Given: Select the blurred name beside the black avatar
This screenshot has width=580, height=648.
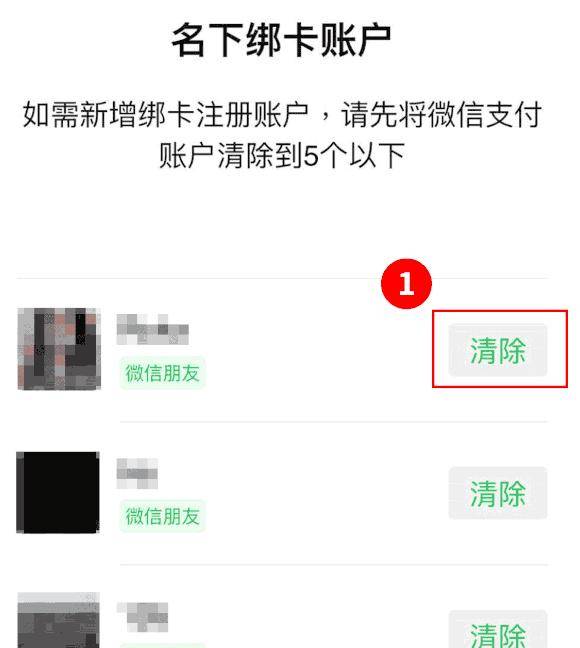Looking at the screenshot, I should 137,474.
